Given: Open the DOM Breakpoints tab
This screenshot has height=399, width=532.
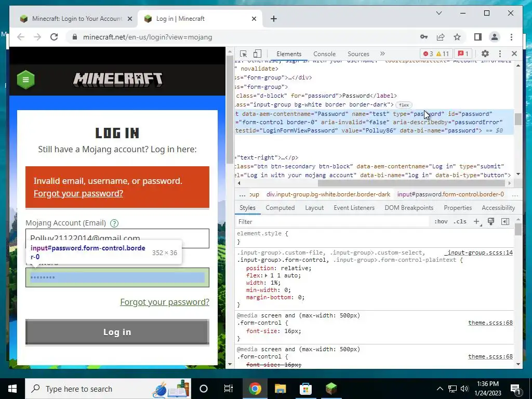Looking at the screenshot, I should 409,208.
